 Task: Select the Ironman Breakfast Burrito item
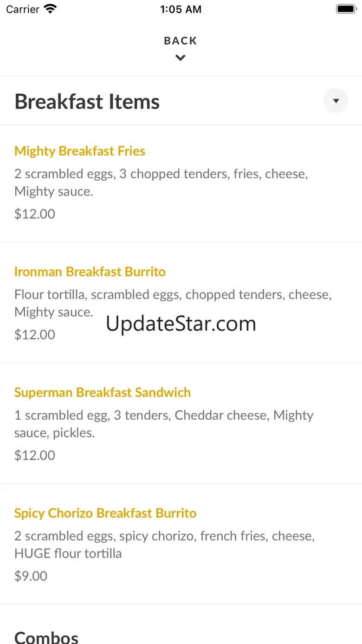coord(90,272)
